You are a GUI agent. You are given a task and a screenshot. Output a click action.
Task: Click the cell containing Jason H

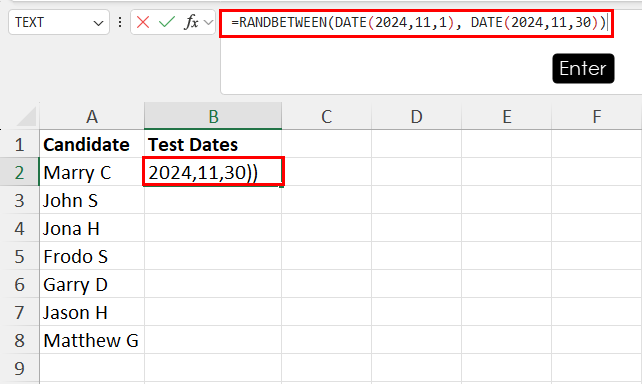coord(92,312)
